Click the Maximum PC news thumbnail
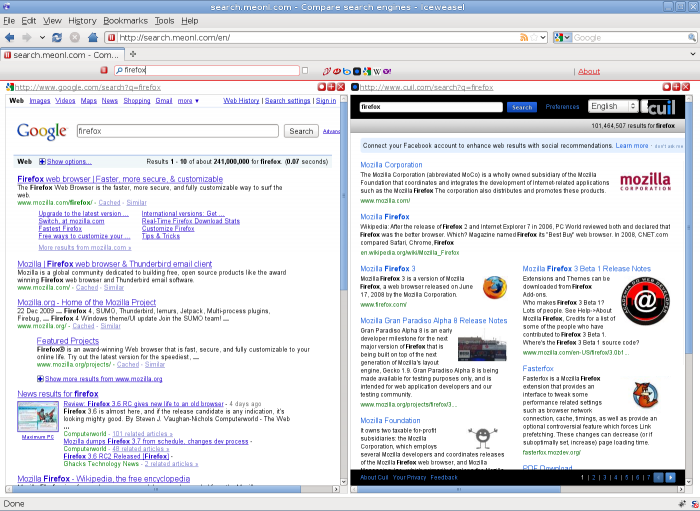The width and height of the screenshot is (700, 511). (x=38, y=416)
